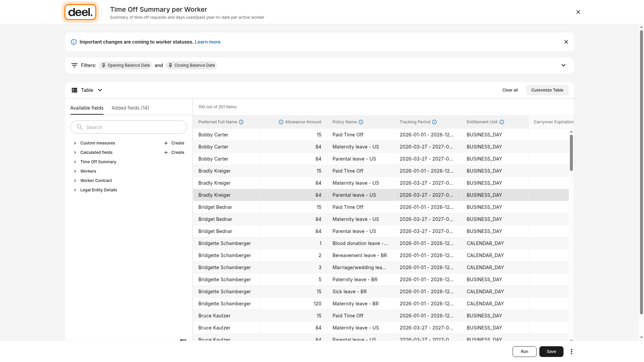Close the Time Off Summary report editor

click(578, 12)
